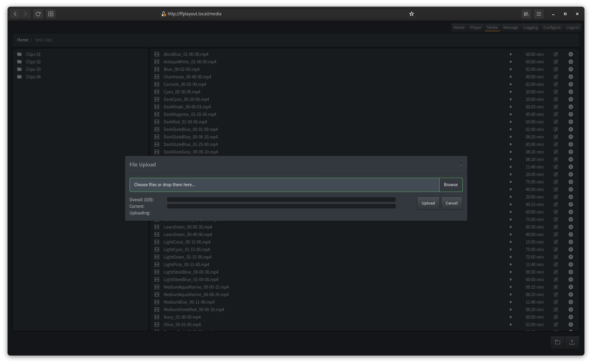
Task: Play preview of DarkCyan_20-00 clip
Action: pos(511,99)
